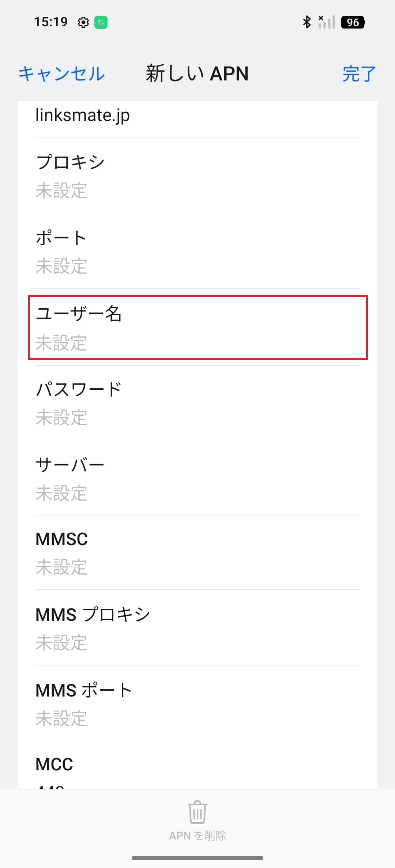Edit the MMS プロキシ value
The height and width of the screenshot is (868, 395).
197,628
